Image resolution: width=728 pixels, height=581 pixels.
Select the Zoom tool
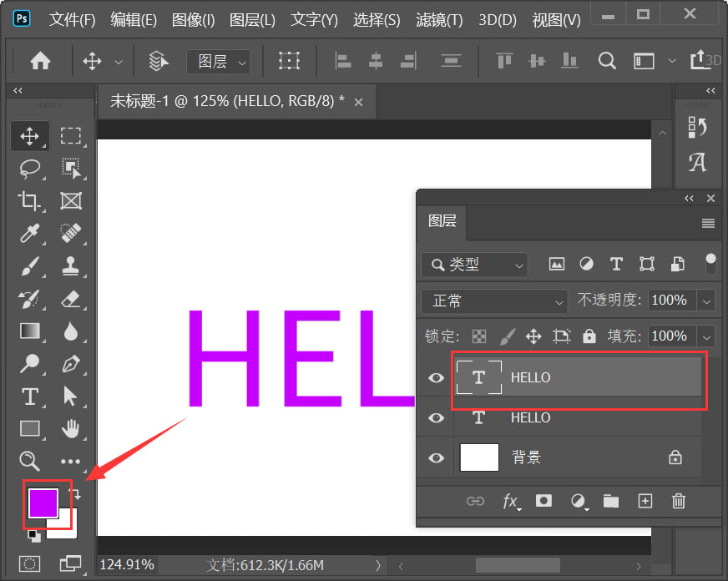(30, 461)
